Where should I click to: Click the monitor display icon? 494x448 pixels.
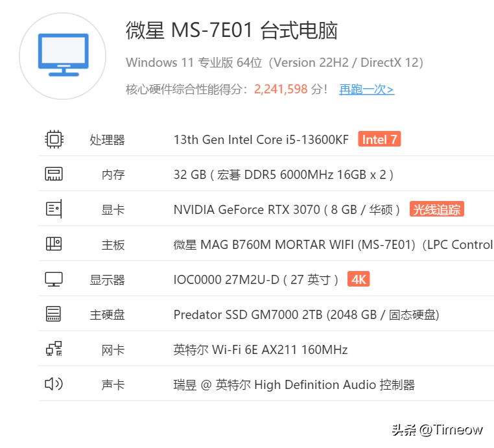coord(54,279)
